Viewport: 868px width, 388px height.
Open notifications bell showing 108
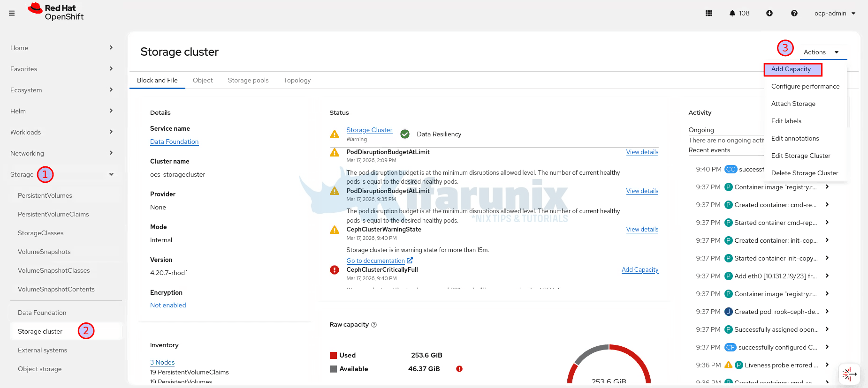tap(739, 13)
